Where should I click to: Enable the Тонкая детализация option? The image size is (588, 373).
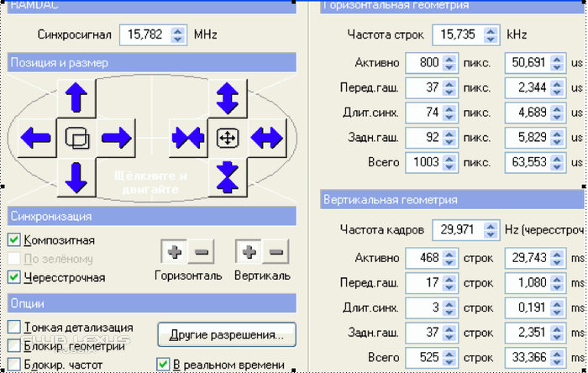pyautogui.click(x=13, y=328)
